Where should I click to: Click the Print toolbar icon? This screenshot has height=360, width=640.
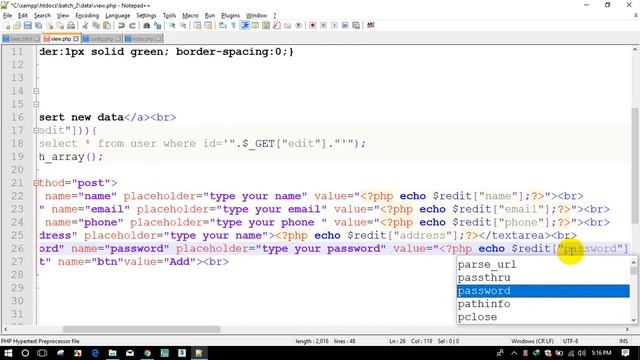tap(71, 26)
